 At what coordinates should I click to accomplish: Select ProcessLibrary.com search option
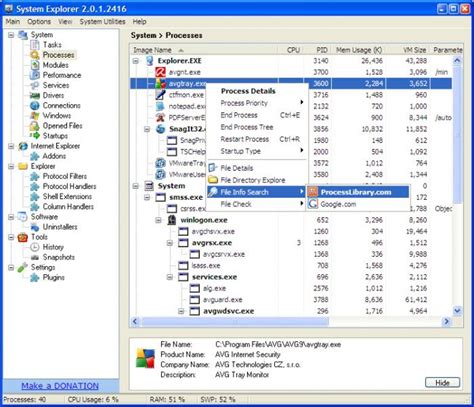point(358,192)
